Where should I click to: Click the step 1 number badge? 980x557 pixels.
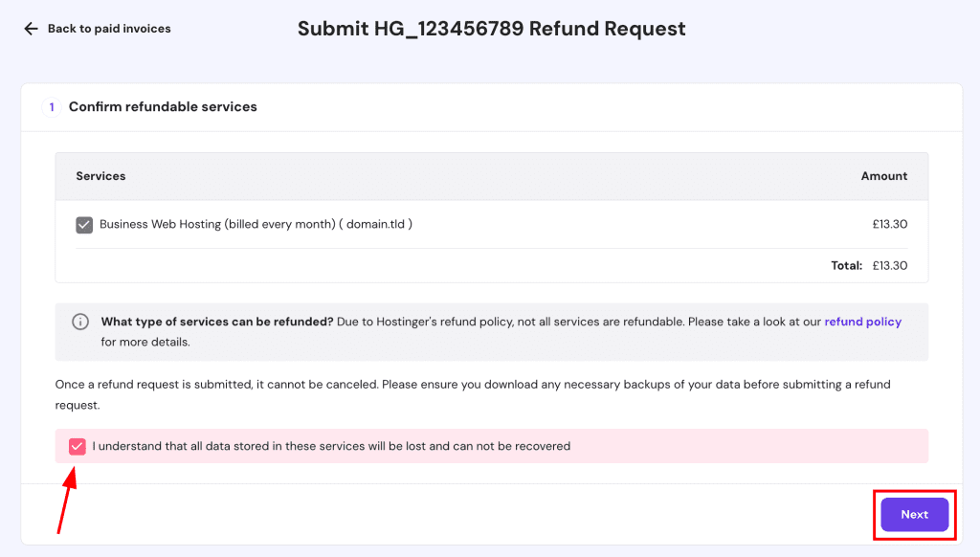[52, 107]
